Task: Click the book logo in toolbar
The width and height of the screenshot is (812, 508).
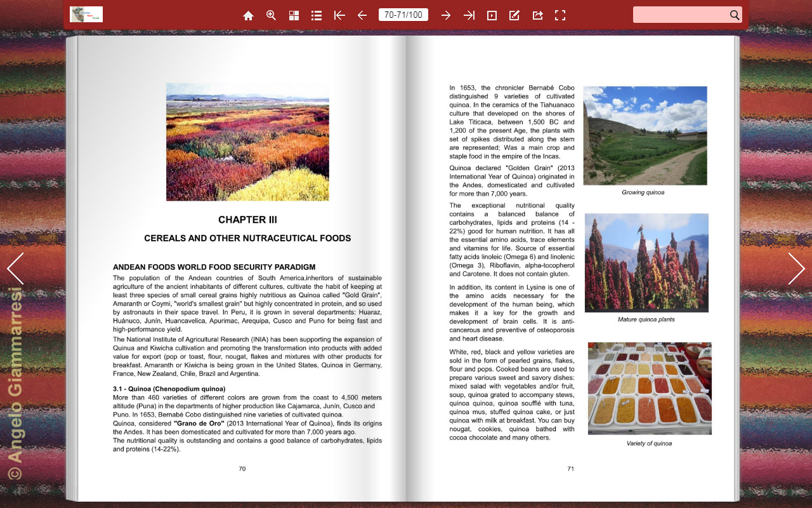Action: pyautogui.click(x=86, y=15)
